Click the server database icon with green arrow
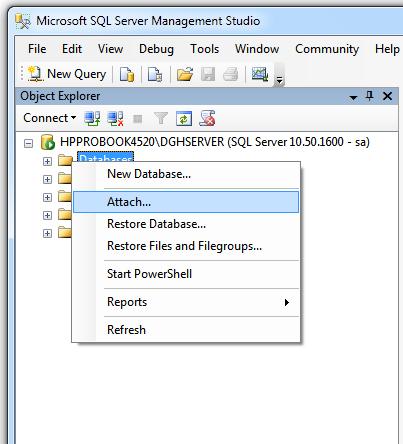 pyautogui.click(x=48, y=142)
